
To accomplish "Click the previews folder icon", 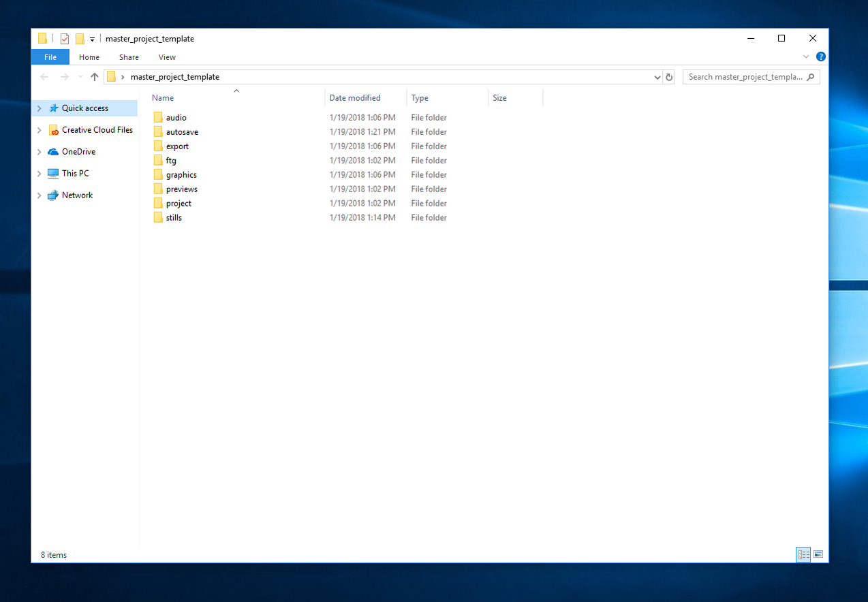I will [x=158, y=189].
